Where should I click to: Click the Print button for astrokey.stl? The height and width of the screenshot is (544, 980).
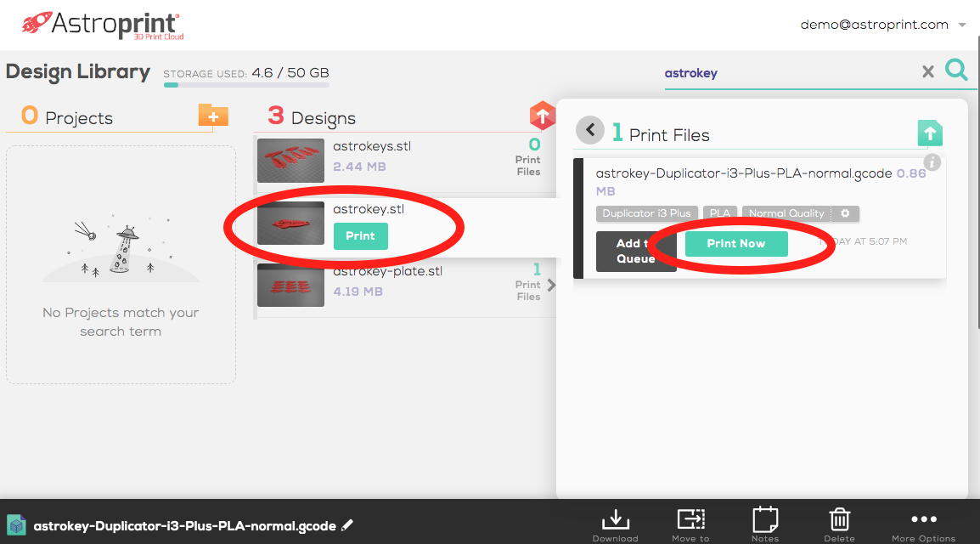360,236
